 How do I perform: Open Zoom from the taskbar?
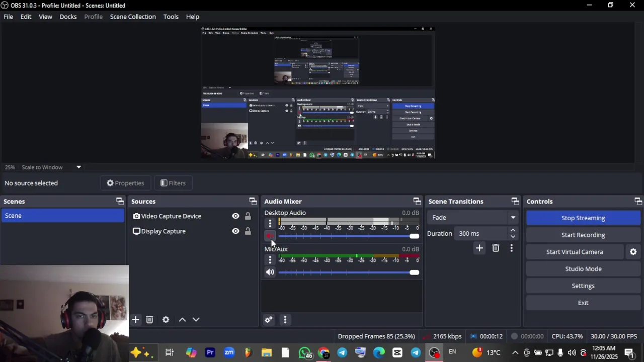(229, 352)
